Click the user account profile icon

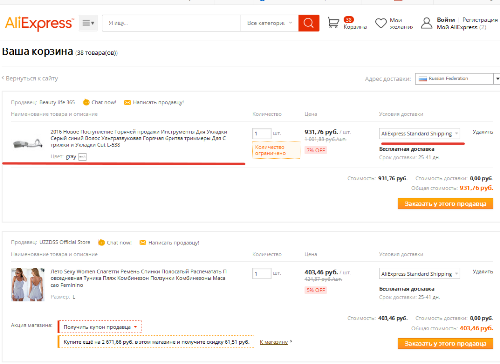[426, 23]
